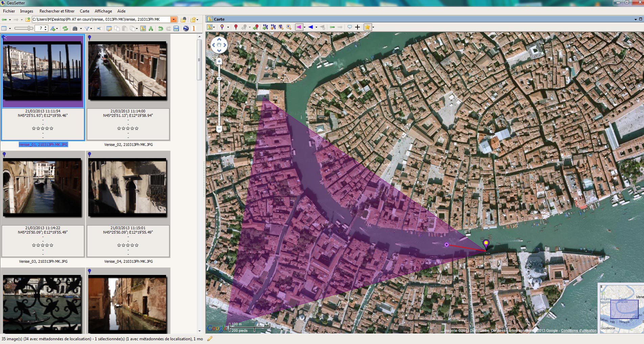Open the search binoculars tool
Screen dimensions: 644x344
(75, 28)
